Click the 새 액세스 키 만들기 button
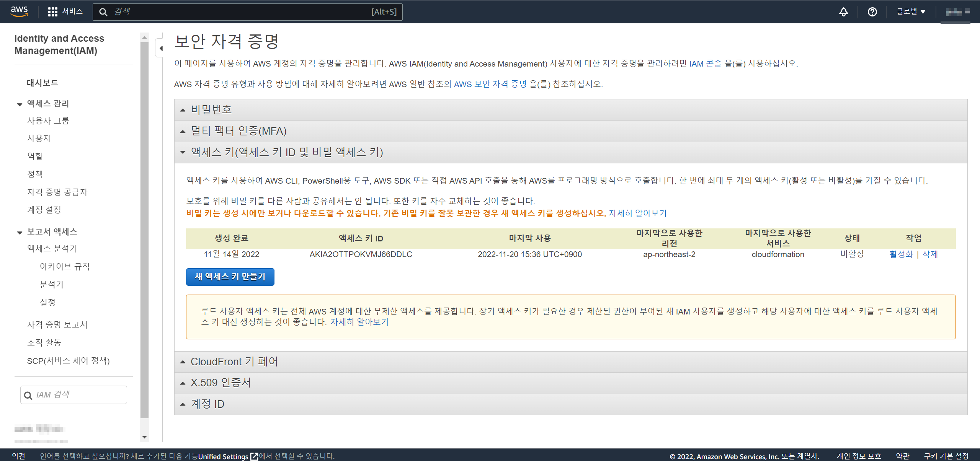This screenshot has height=461, width=980. point(230,277)
